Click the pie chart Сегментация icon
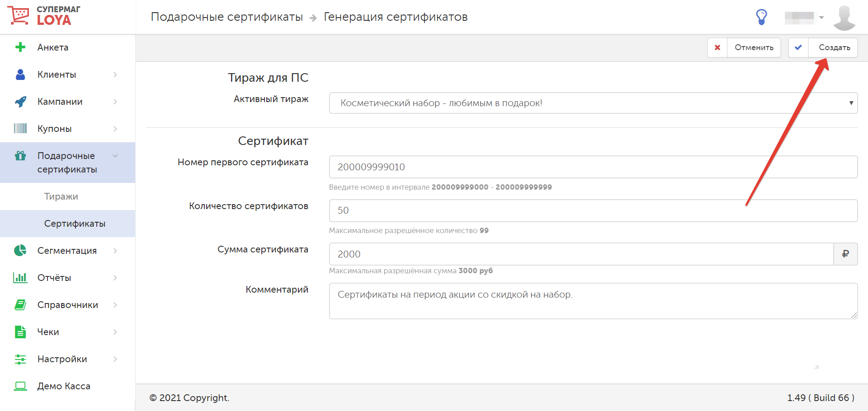868x411 pixels. point(20,251)
